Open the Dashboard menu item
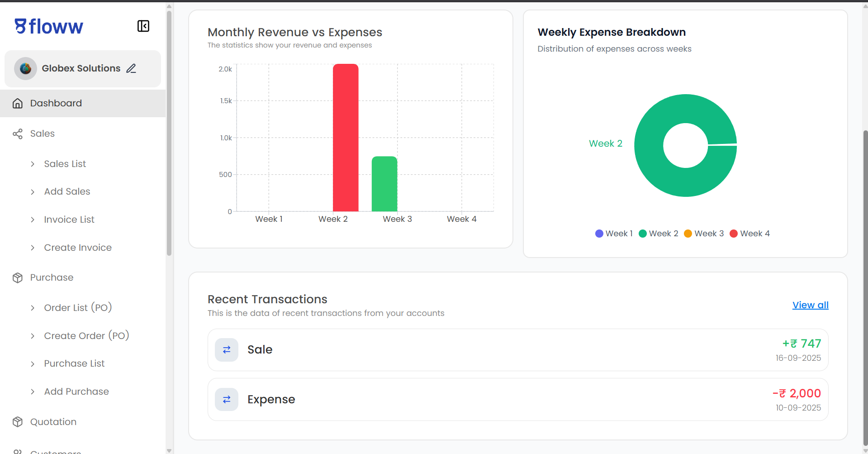Screen dimensions: 868x454 coord(56,103)
